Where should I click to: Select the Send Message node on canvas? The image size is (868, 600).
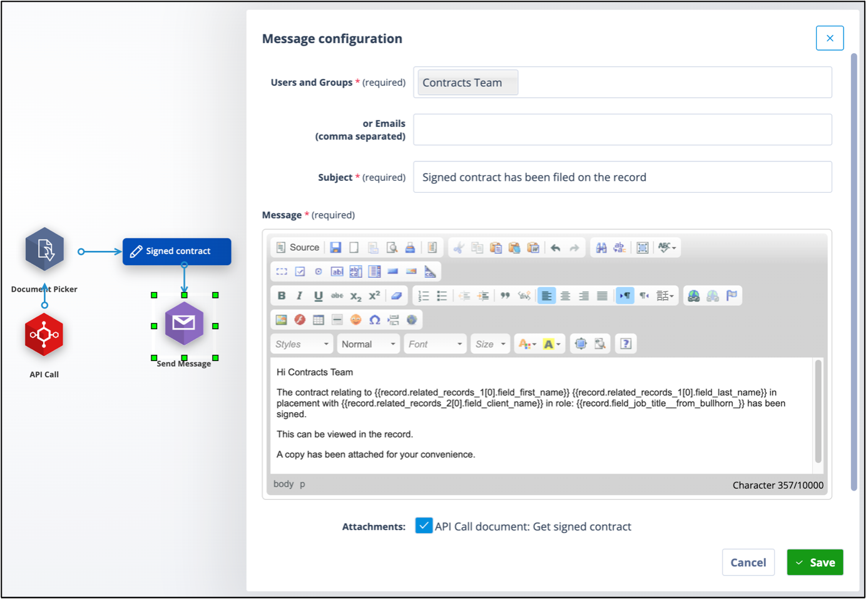coord(184,323)
